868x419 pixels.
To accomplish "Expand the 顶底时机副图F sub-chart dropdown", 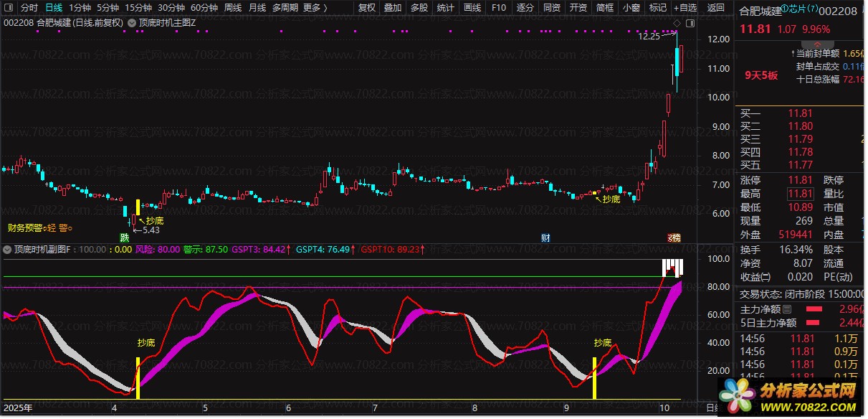I will tap(9, 250).
